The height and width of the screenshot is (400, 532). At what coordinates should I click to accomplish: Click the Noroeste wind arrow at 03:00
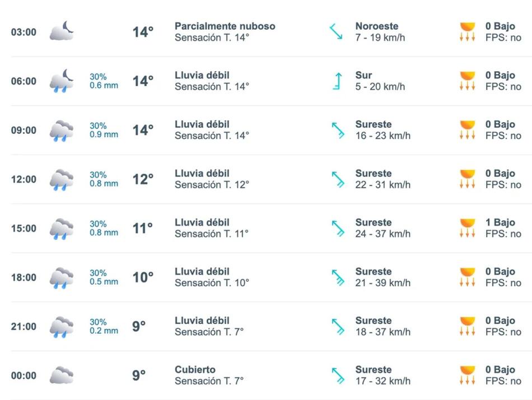point(336,31)
